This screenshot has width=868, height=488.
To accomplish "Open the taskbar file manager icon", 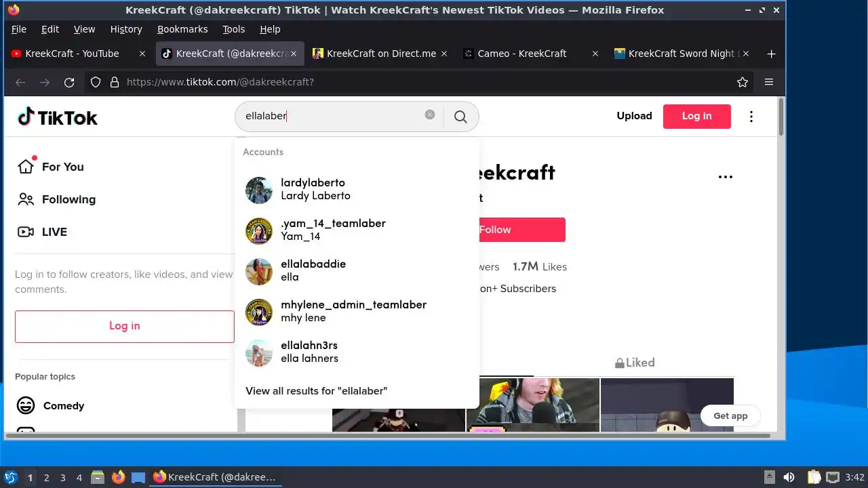I will 98,477.
